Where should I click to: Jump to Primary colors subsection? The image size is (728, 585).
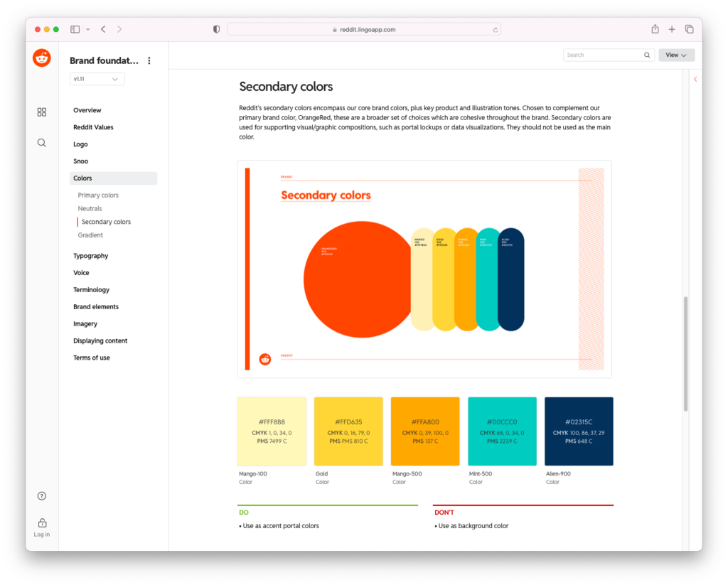pos(98,195)
